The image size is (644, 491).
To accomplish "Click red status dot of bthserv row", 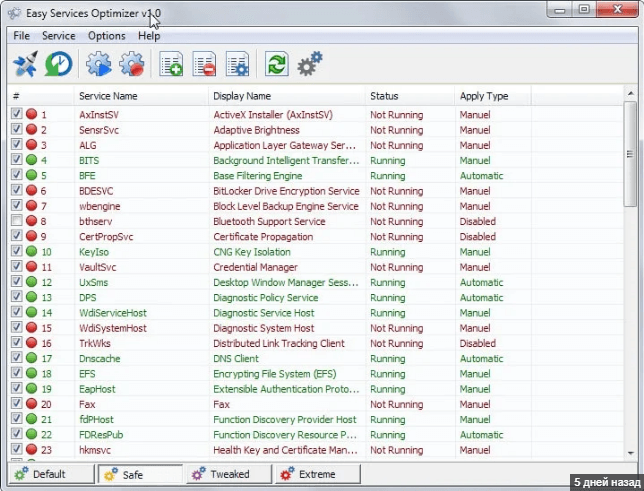I will [x=32, y=221].
